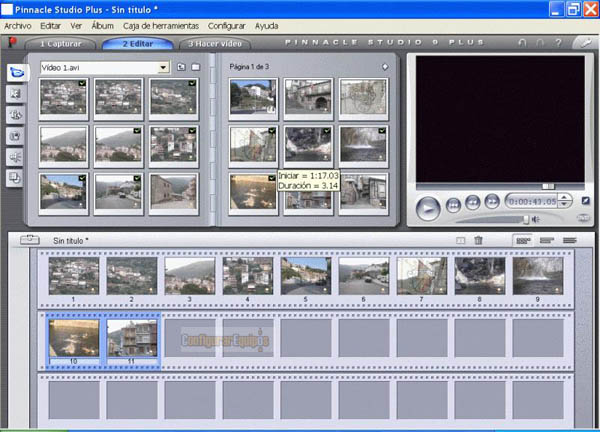Open the disc menus album tab
The image size is (600, 432).
pos(15,178)
